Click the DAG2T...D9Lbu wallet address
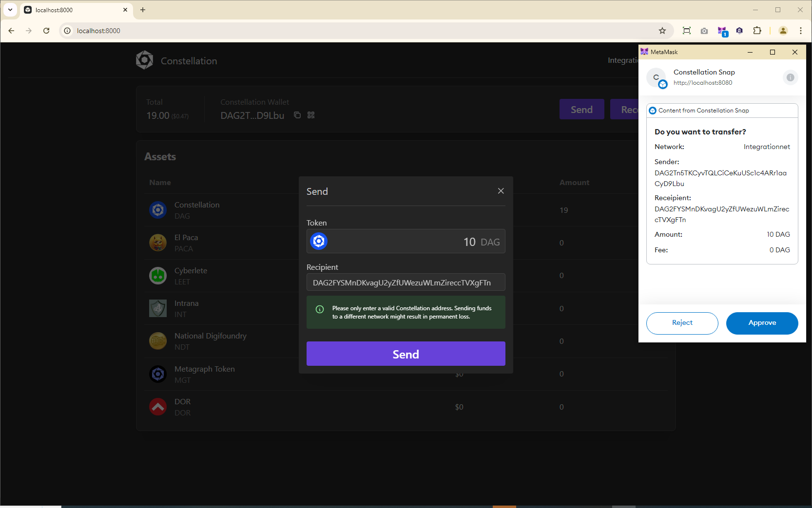This screenshot has width=812, height=508. (x=252, y=115)
